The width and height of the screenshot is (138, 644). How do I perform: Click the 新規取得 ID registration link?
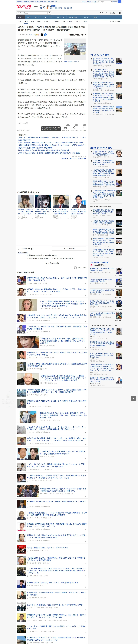[54, 6]
